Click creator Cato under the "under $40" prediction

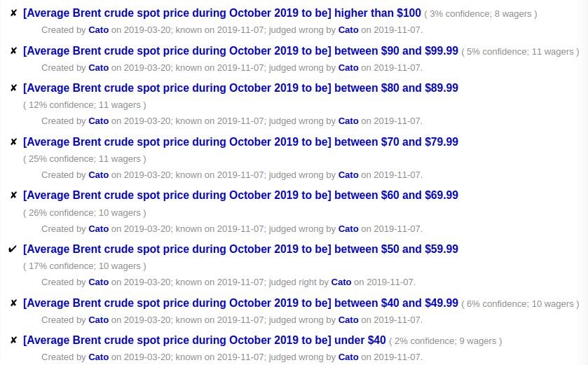click(x=98, y=357)
